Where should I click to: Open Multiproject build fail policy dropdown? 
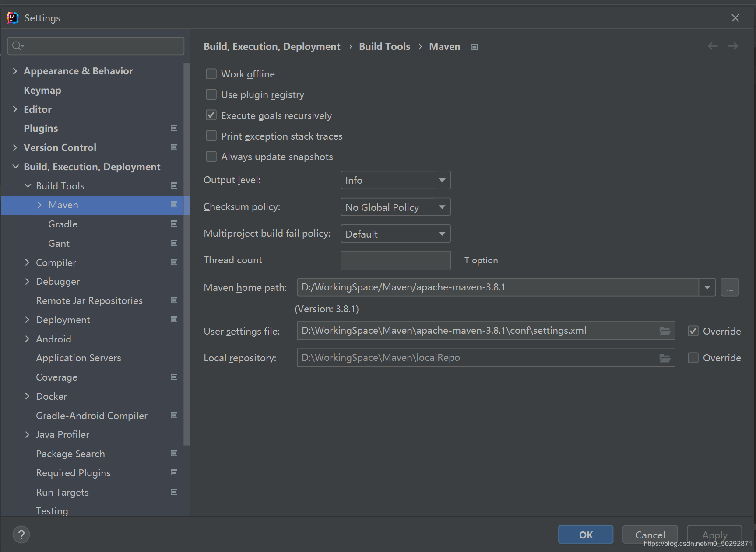coord(396,234)
